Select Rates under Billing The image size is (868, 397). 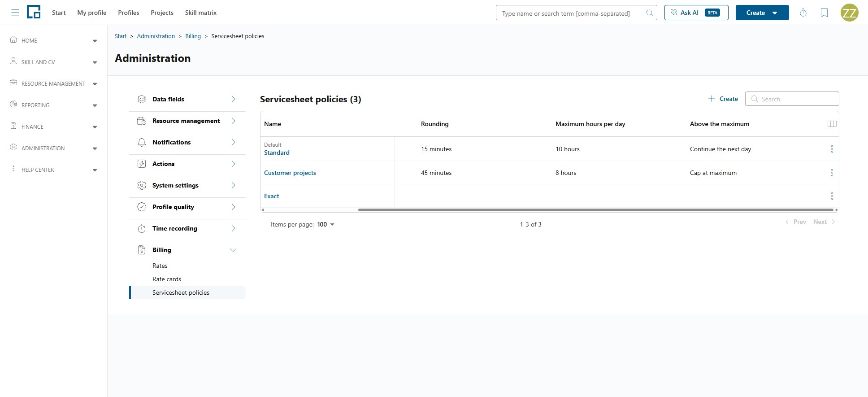click(x=160, y=266)
